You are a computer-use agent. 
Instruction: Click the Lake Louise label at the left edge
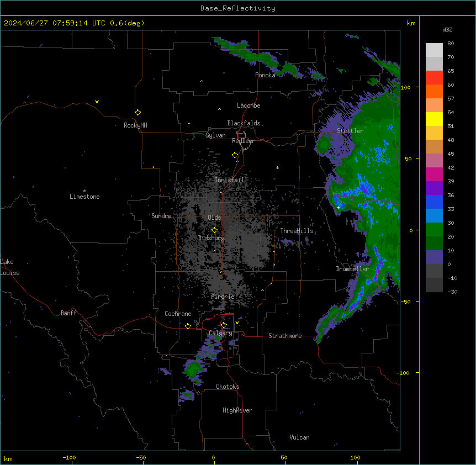click(x=10, y=267)
